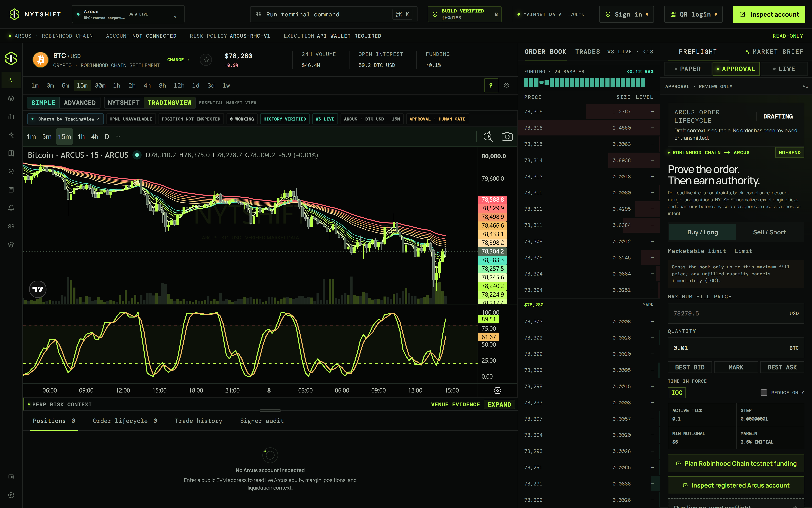Open the Order lifecycle tab
The width and height of the screenshot is (812, 508).
click(x=125, y=421)
